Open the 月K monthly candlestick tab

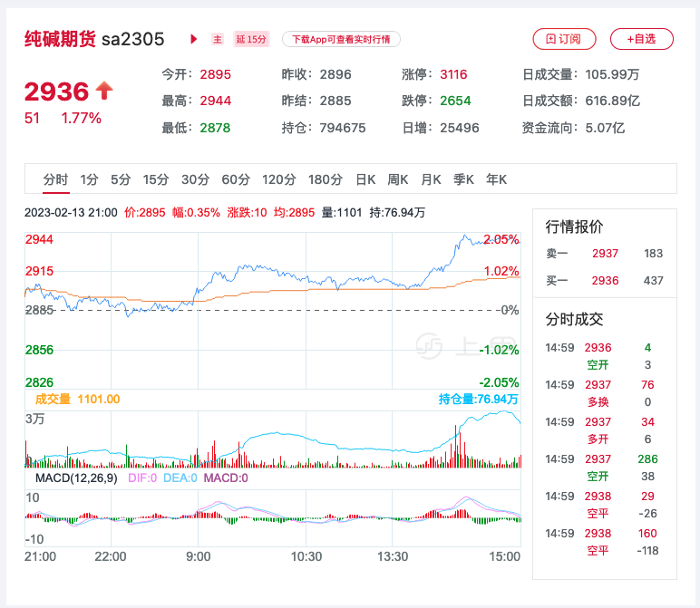pyautogui.click(x=431, y=179)
